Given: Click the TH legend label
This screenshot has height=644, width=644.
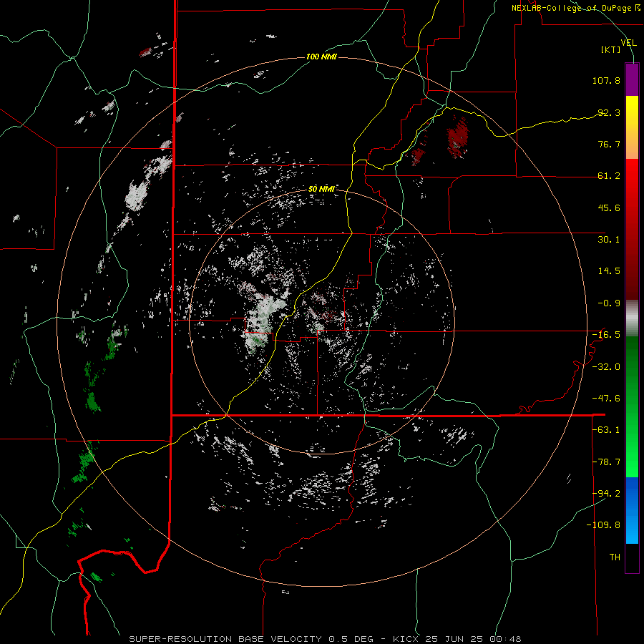Looking at the screenshot, I should pyautogui.click(x=615, y=557).
